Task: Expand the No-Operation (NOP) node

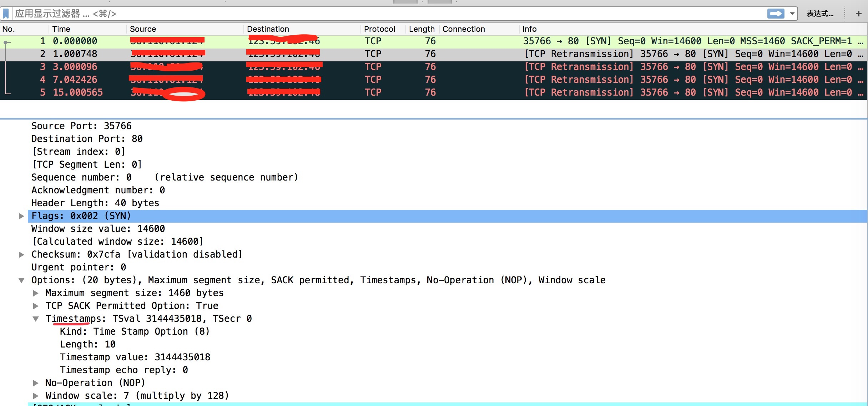Action: (x=36, y=383)
